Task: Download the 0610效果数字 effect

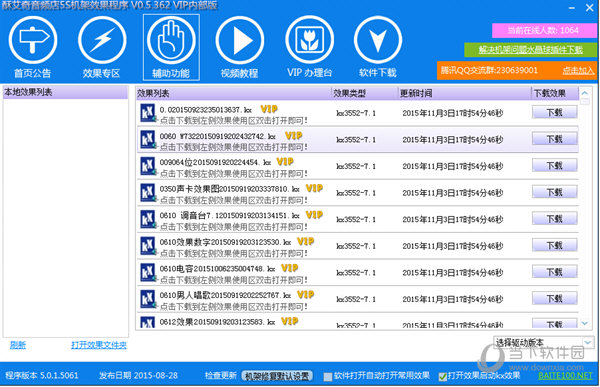Action: (554, 245)
